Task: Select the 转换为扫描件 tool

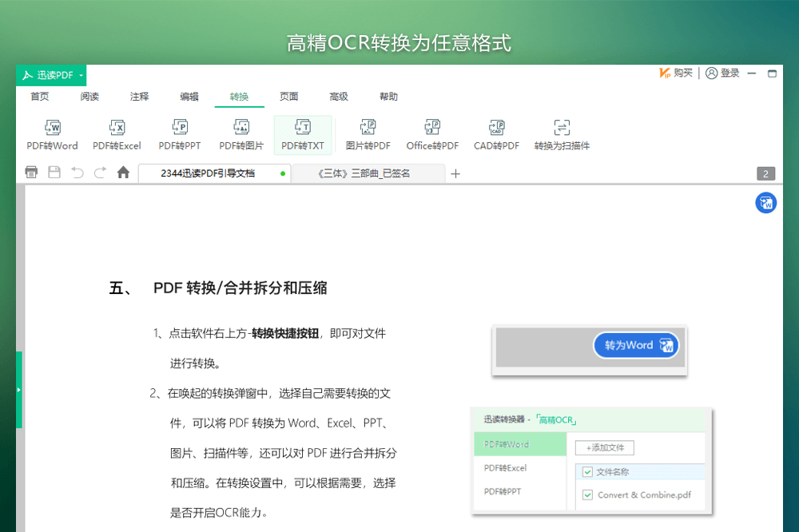Action: [562, 134]
